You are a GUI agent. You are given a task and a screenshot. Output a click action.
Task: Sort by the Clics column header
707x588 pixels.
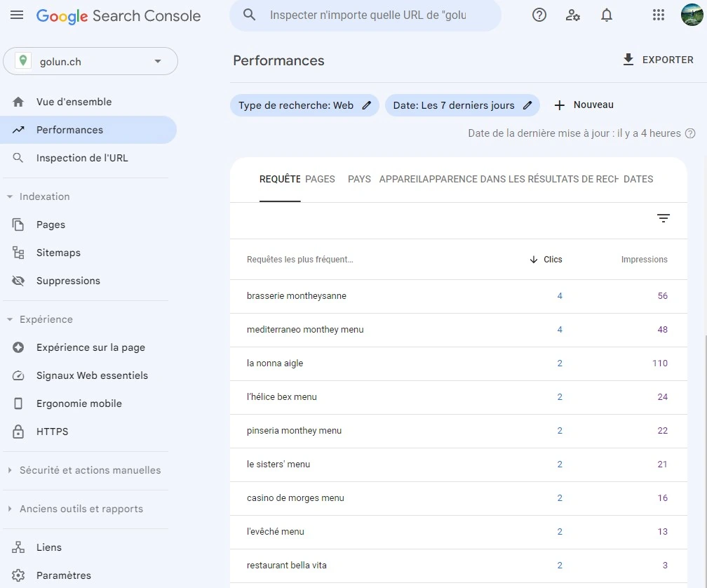coord(553,260)
